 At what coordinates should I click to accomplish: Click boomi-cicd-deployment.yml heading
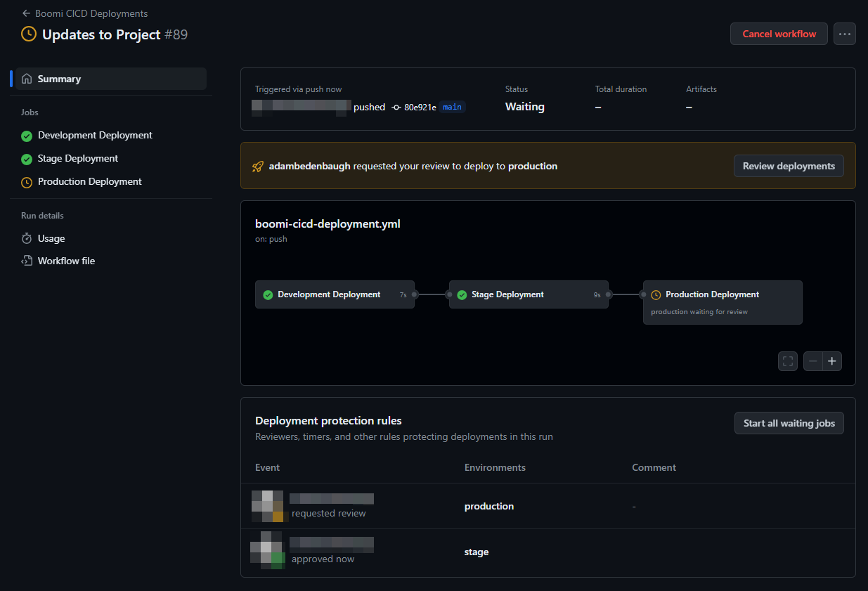(328, 224)
